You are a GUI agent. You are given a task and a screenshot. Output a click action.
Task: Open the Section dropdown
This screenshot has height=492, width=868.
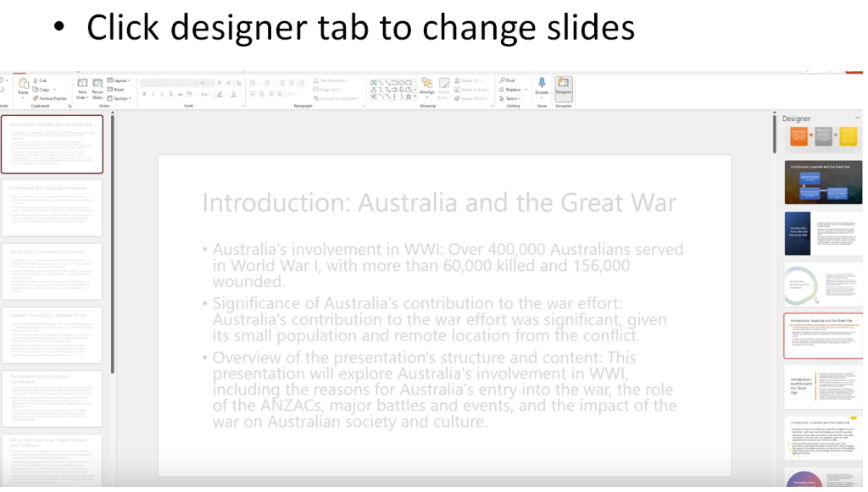119,98
